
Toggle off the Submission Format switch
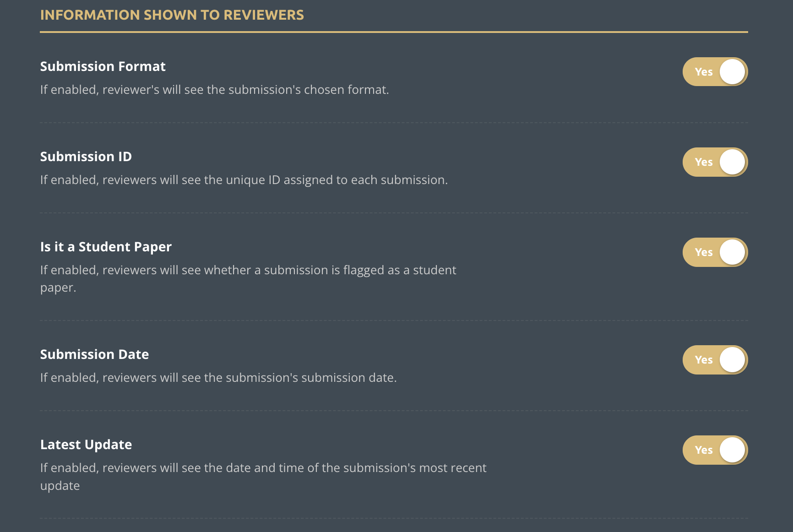[715, 72]
